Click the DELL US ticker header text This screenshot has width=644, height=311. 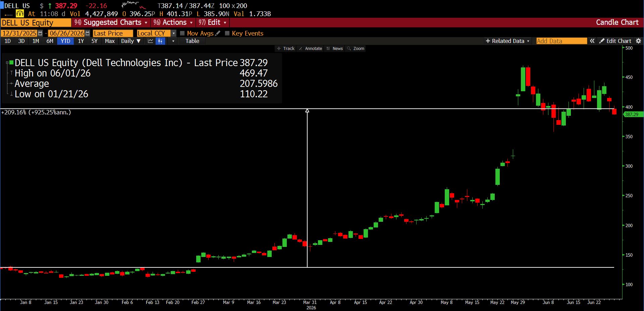point(17,6)
